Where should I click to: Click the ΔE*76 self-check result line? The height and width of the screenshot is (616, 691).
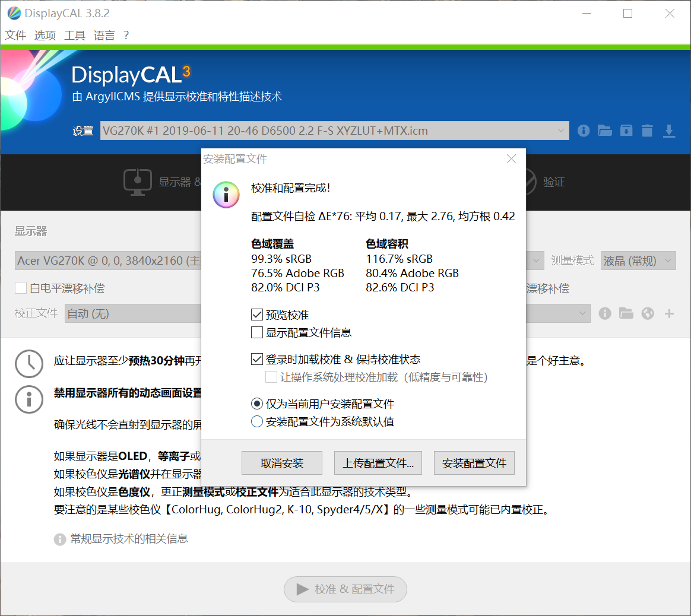tap(383, 217)
